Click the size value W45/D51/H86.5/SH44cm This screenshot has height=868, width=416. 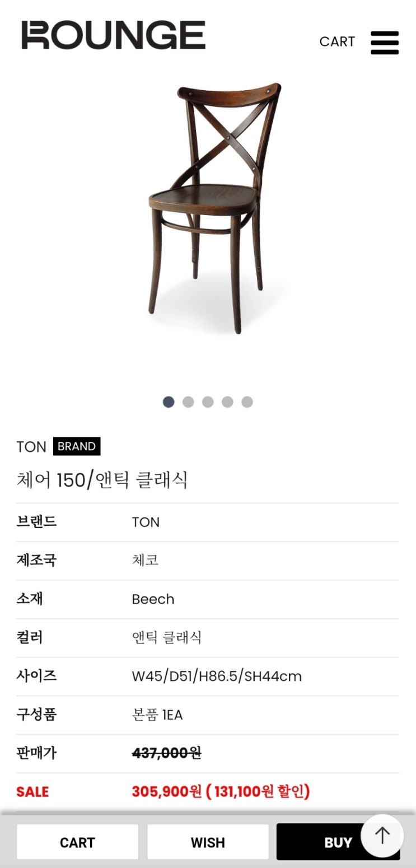tap(217, 676)
